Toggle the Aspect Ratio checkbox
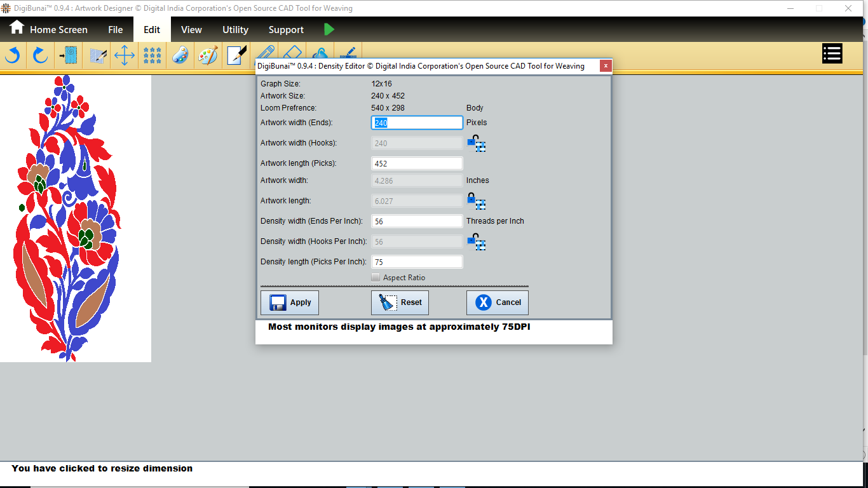The image size is (868, 488). pyautogui.click(x=376, y=278)
